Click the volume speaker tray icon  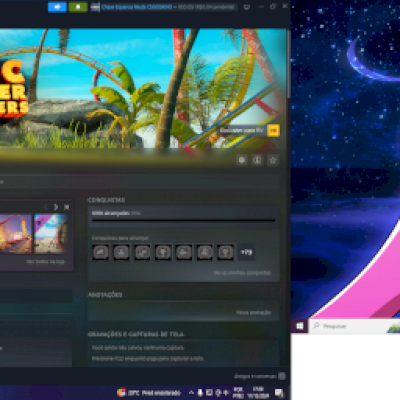[x=226, y=393]
